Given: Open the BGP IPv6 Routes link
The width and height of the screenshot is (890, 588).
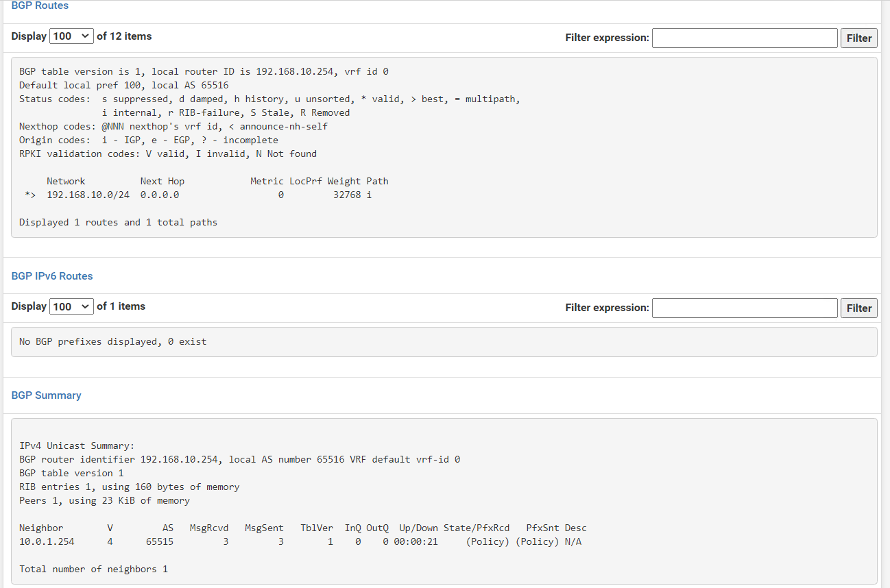Looking at the screenshot, I should coord(52,276).
